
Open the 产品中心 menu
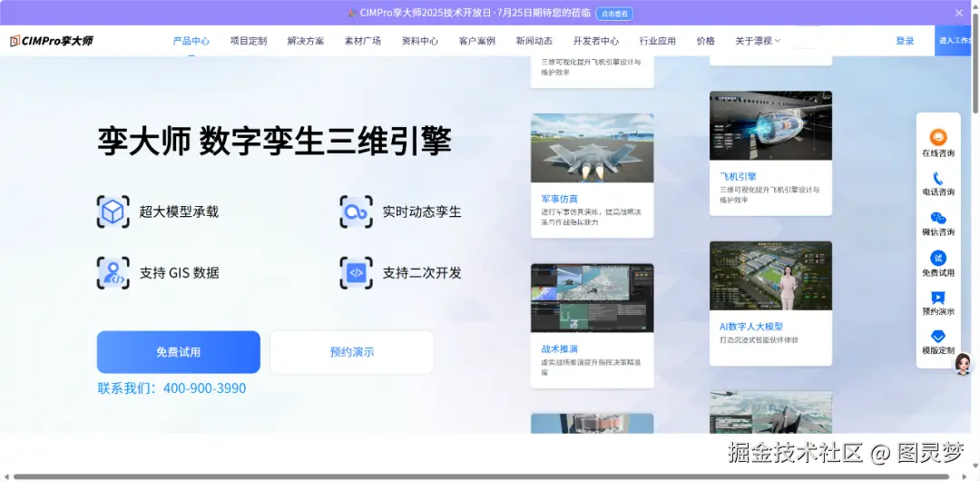click(191, 41)
